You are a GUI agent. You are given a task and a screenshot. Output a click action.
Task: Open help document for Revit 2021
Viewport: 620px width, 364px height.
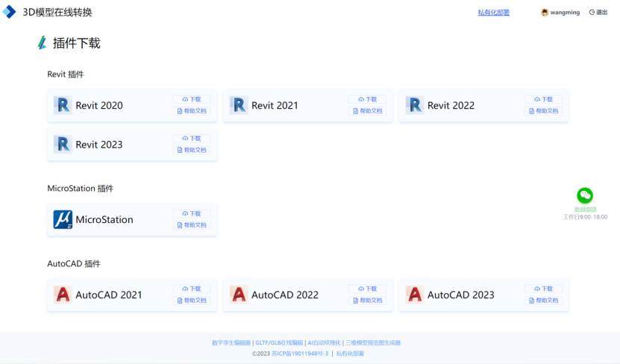click(x=367, y=111)
